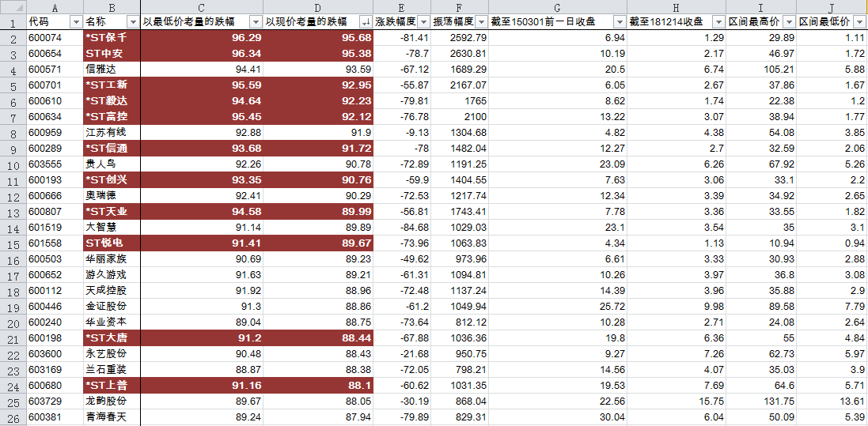Select column F header
This screenshot has height=426, width=868.
[x=460, y=7]
